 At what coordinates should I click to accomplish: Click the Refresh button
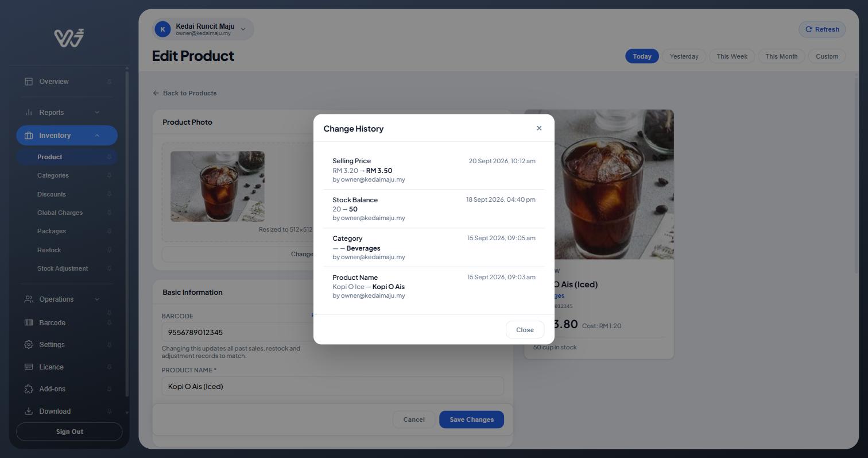(x=822, y=29)
